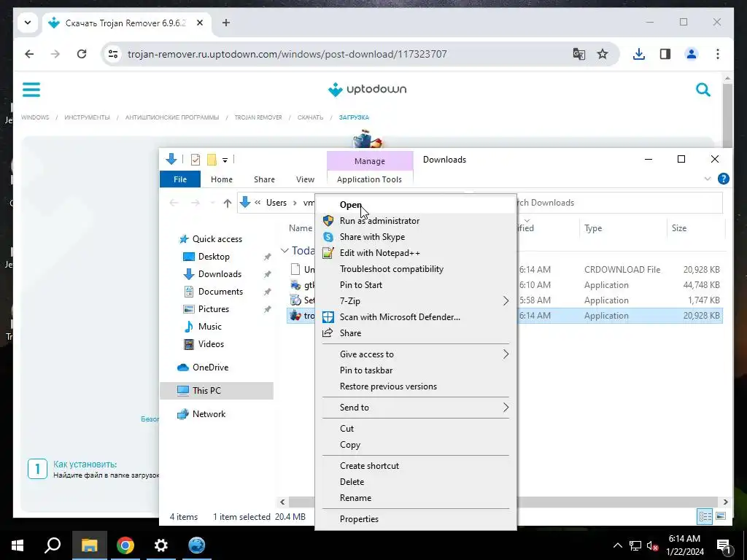Screen dimensions: 747x560
Task: Close the Trojan Remover tab
Action: (x=200, y=23)
